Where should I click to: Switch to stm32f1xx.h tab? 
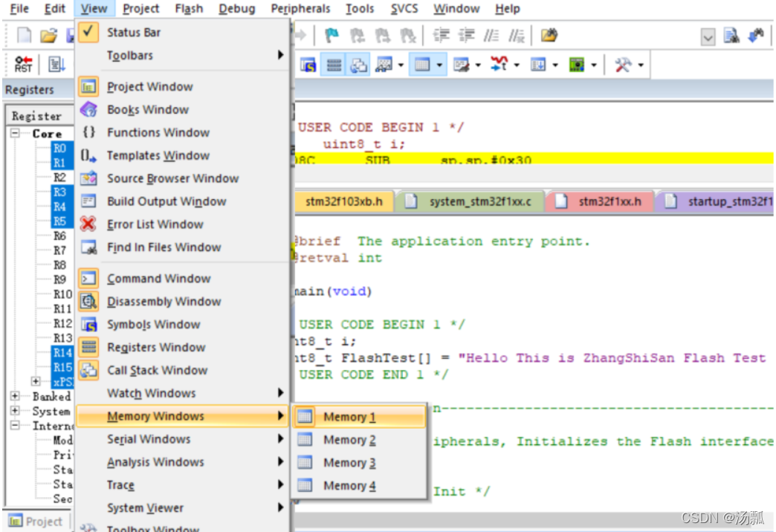click(x=600, y=201)
